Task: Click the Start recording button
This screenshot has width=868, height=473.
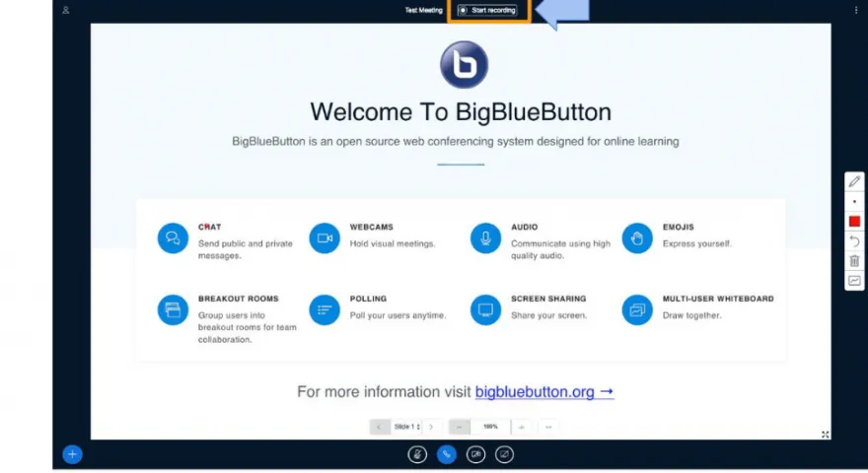Action: click(x=487, y=10)
